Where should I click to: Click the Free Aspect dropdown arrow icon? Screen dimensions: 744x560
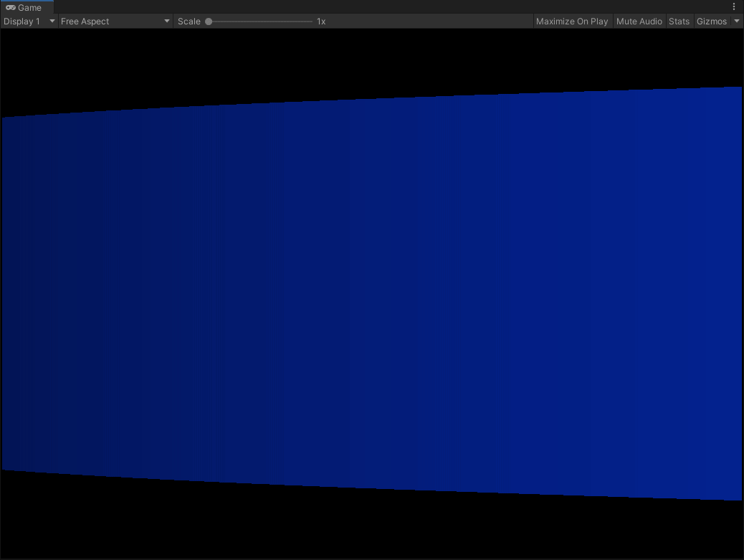pyautogui.click(x=166, y=21)
